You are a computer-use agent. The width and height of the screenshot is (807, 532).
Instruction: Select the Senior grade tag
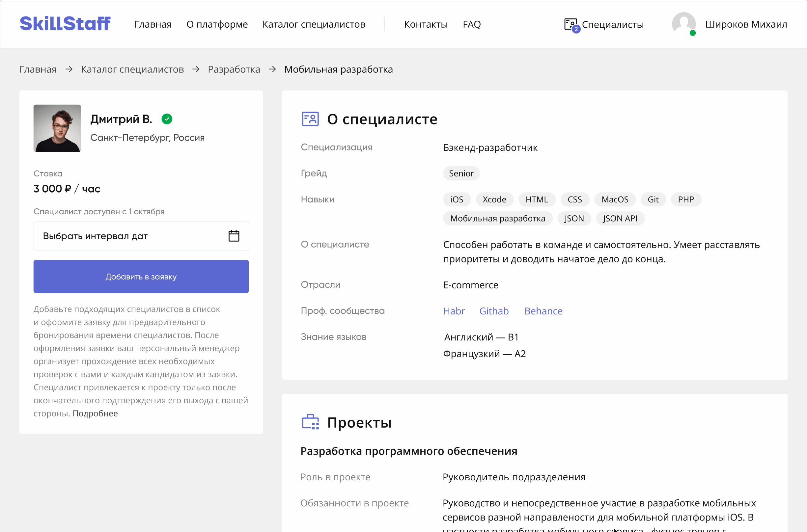pyautogui.click(x=461, y=173)
